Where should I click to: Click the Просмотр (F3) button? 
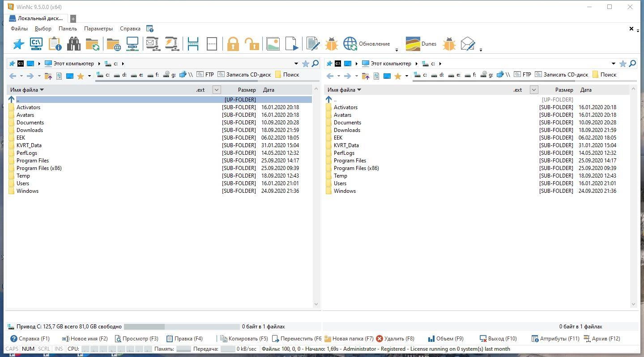pos(136,339)
